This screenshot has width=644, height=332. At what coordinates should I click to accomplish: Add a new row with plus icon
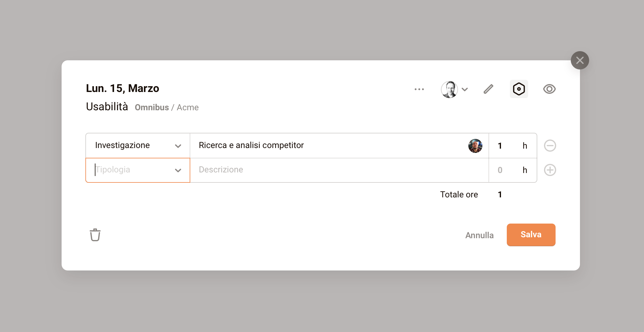(550, 170)
